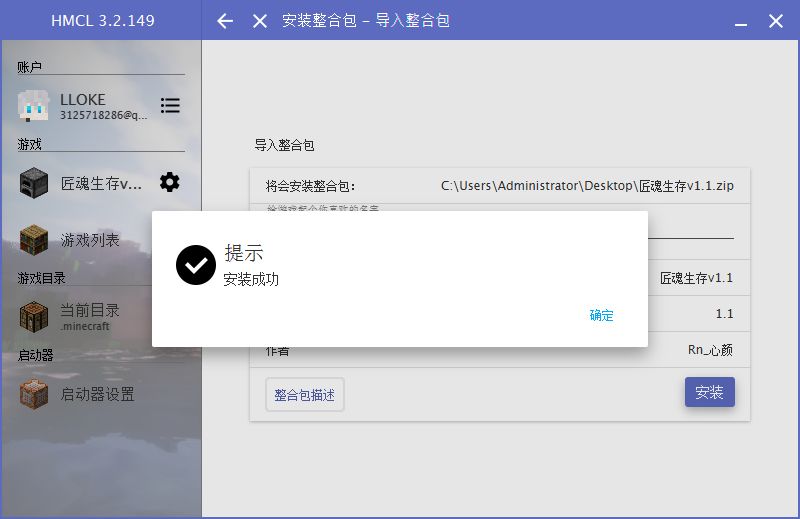Click the 安装 install button
Screen dimensions: 800x519
click(x=710, y=392)
